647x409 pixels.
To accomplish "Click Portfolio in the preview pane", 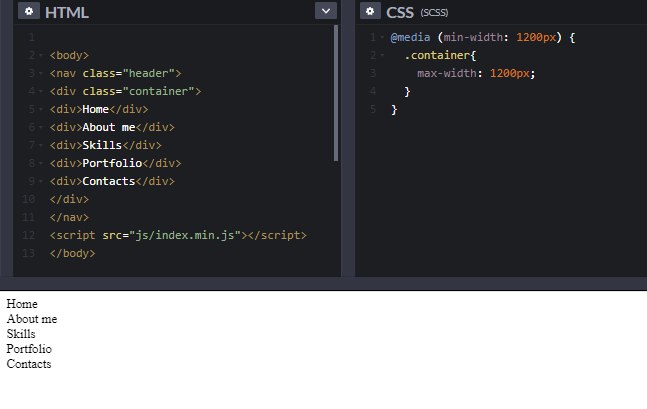I will pyautogui.click(x=29, y=349).
